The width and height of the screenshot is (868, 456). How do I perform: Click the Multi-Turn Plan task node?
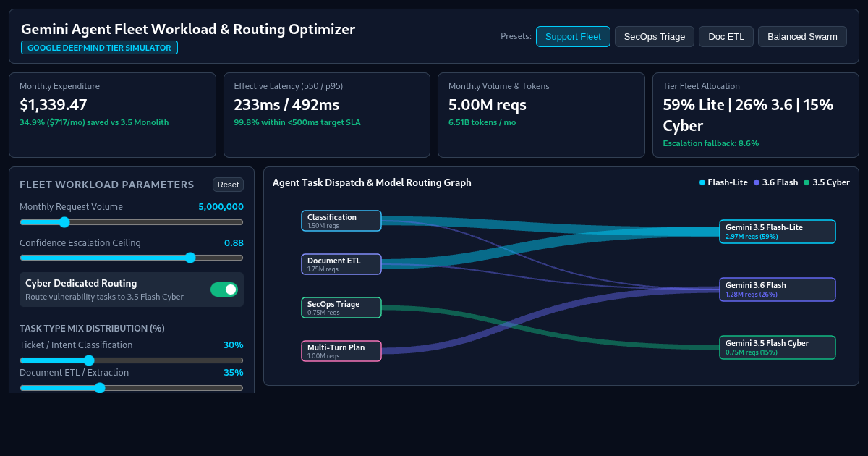[341, 351]
